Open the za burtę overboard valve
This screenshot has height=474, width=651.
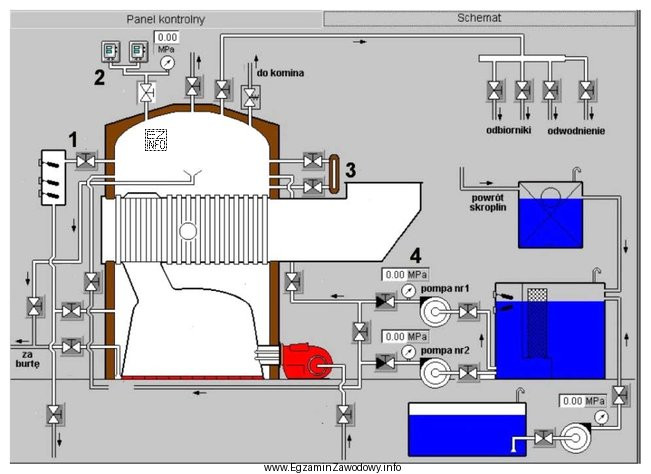pos(35,304)
